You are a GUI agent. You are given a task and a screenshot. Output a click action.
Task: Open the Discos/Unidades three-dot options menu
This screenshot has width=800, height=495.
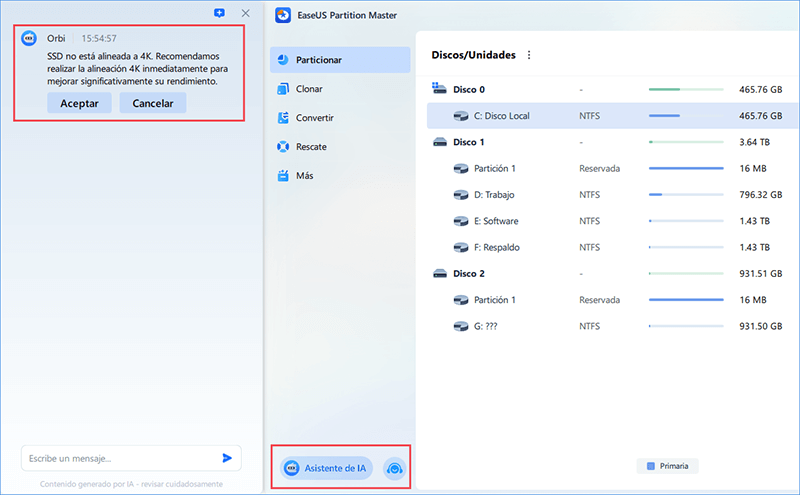[529, 55]
